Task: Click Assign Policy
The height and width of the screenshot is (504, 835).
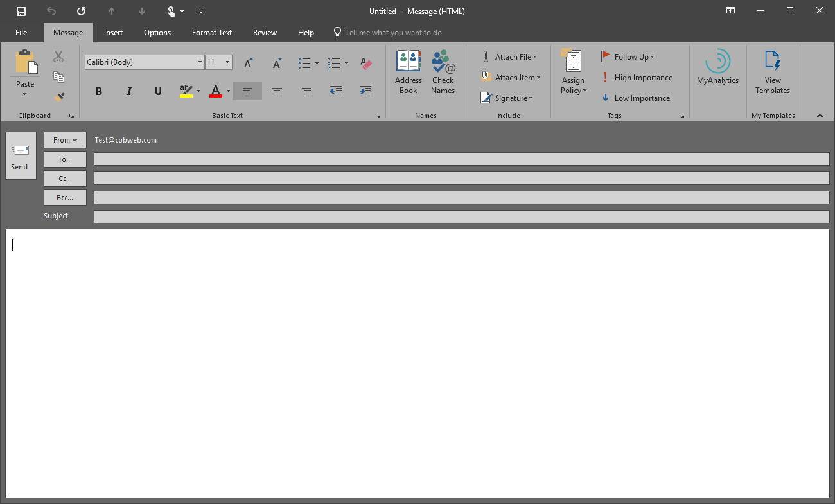Action: (x=573, y=72)
